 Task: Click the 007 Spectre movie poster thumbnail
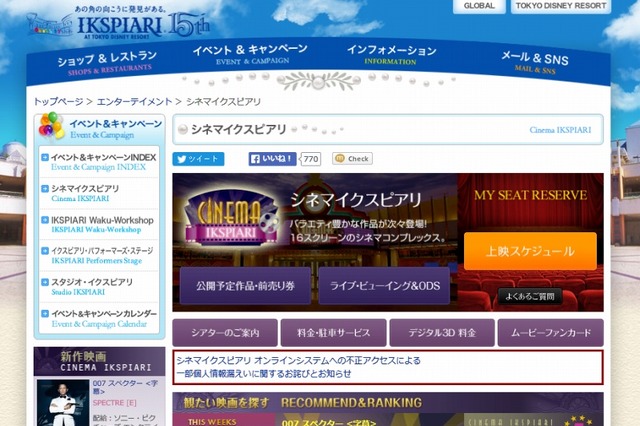point(63,403)
